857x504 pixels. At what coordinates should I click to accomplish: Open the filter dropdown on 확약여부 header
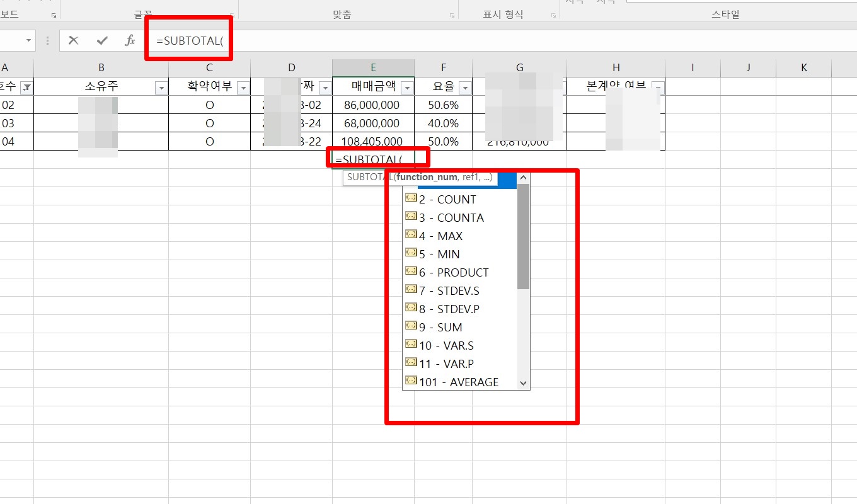tap(243, 88)
